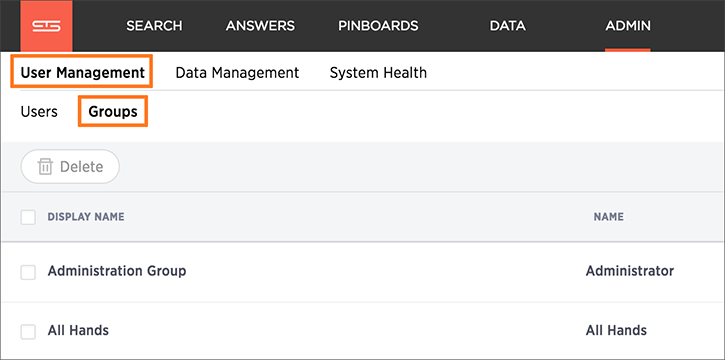The image size is (725, 360).
Task: Select the Groups sub-tab
Action: click(113, 112)
